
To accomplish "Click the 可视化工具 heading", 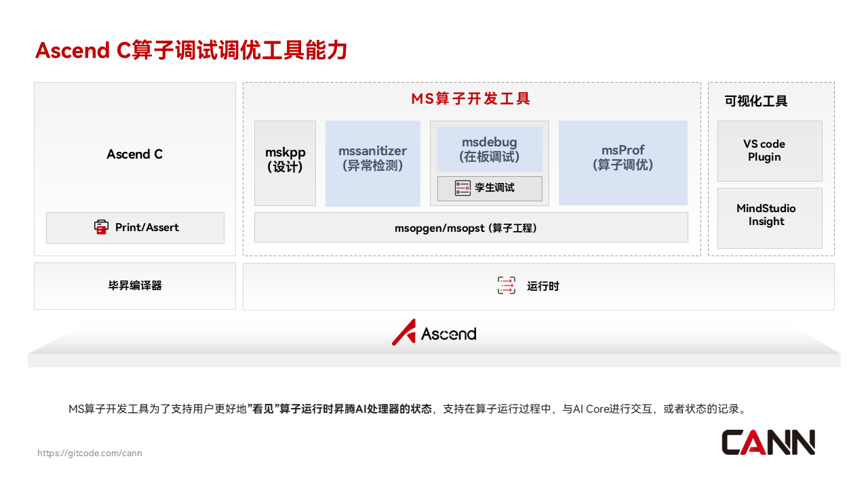I will [756, 102].
